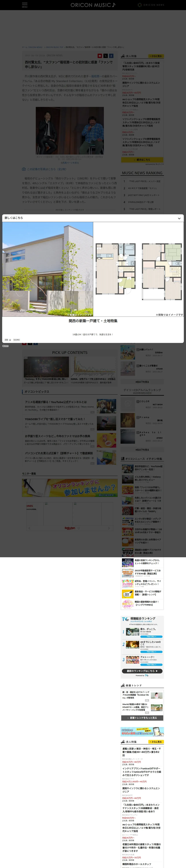Open ranking item THE LAST PIECE メンバー決定
Viewport: 186px width, 868px height.
pyautogui.click(x=144, y=181)
